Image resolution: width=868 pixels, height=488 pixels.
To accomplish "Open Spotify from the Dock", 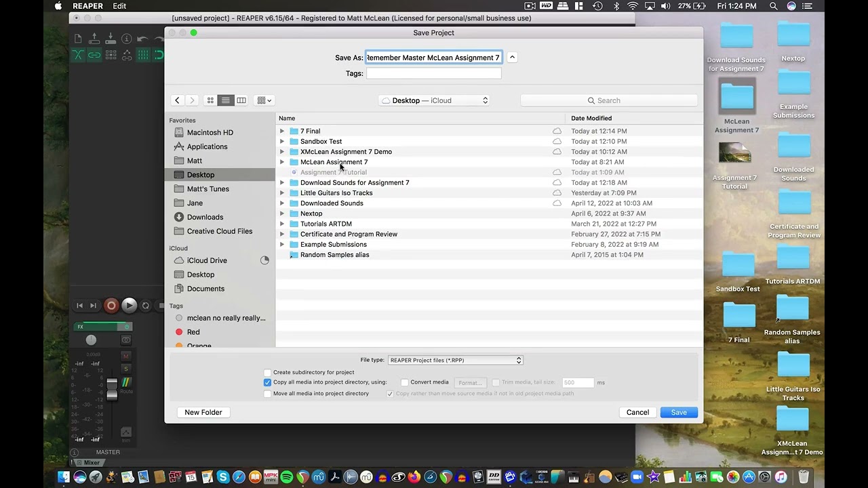I will pos(287,477).
